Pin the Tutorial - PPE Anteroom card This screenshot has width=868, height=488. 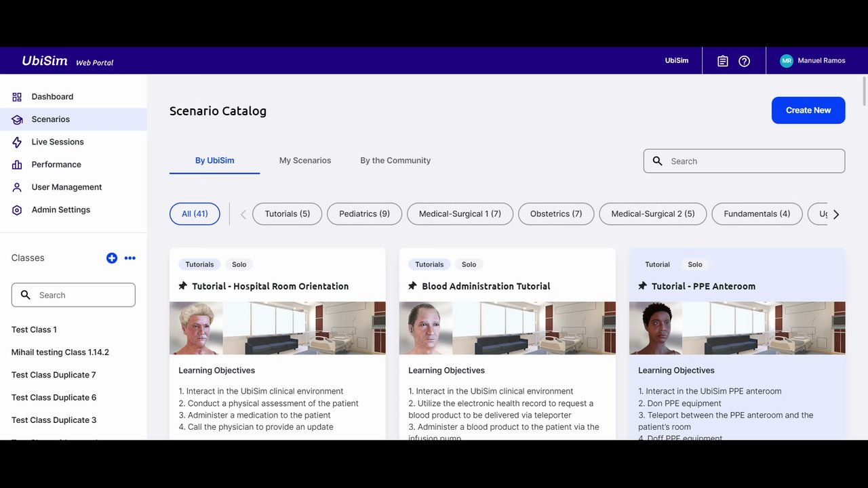pyautogui.click(x=643, y=286)
